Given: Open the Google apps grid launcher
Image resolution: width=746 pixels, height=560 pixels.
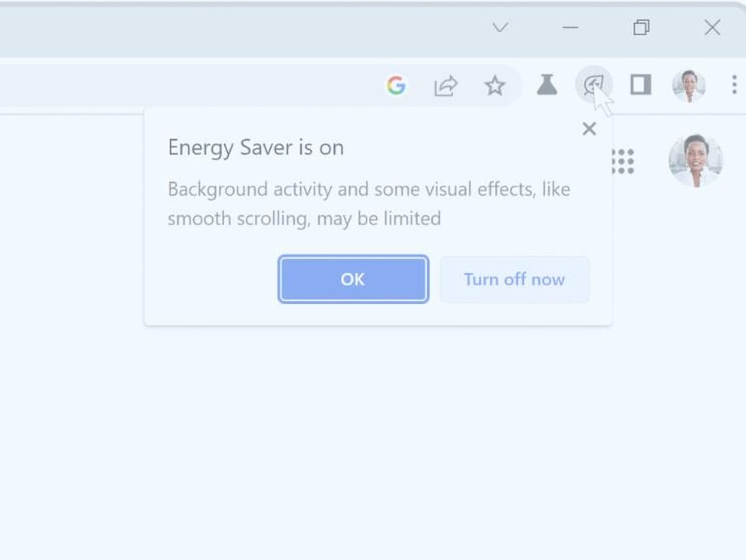Looking at the screenshot, I should tap(622, 162).
